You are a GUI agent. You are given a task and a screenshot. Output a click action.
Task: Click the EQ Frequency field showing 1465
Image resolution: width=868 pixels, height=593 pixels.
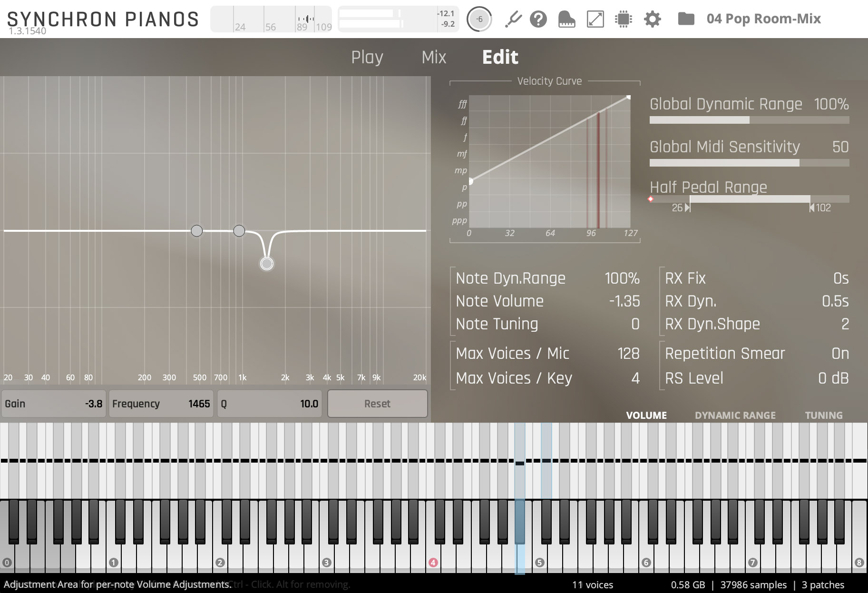point(161,404)
